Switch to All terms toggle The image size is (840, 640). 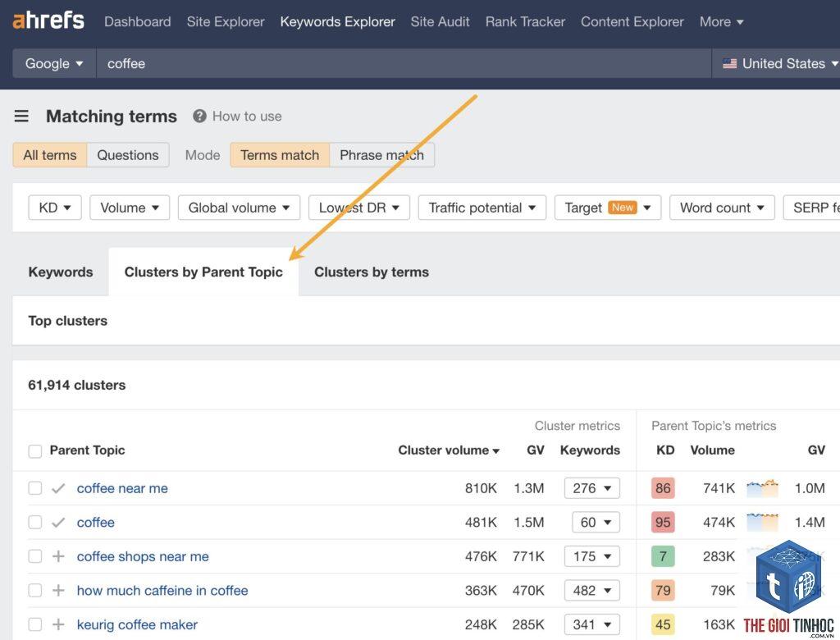50,155
